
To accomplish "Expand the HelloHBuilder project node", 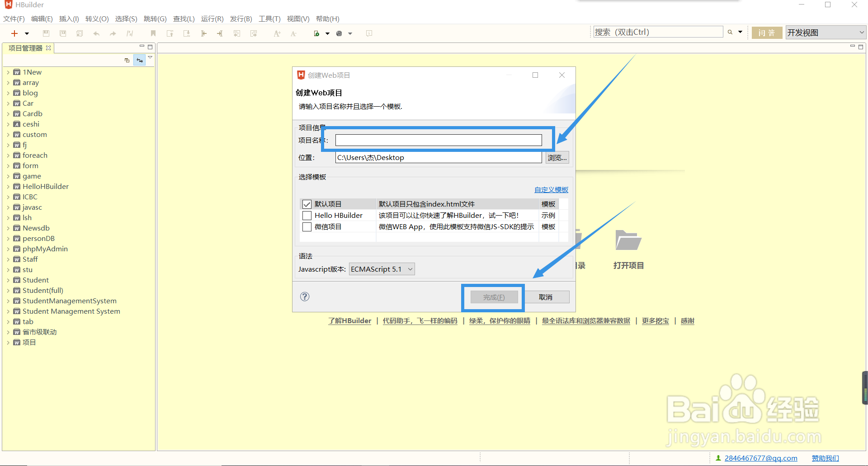I will pos(8,187).
